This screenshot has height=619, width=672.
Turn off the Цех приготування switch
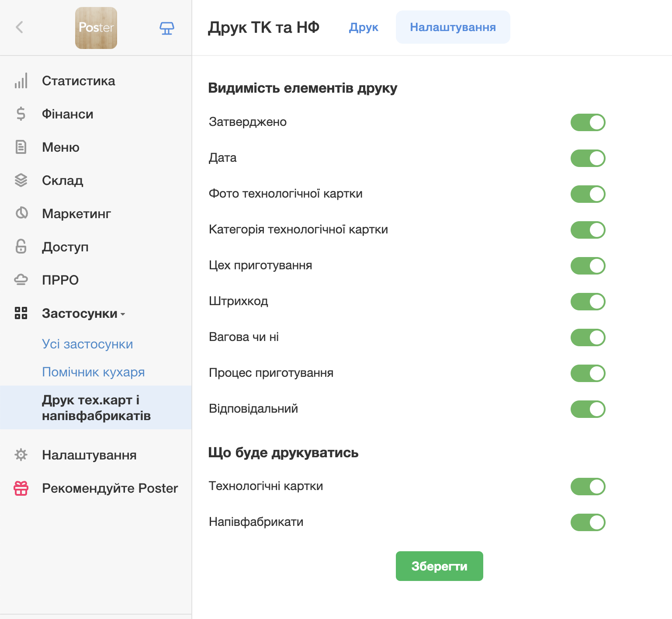(x=588, y=266)
